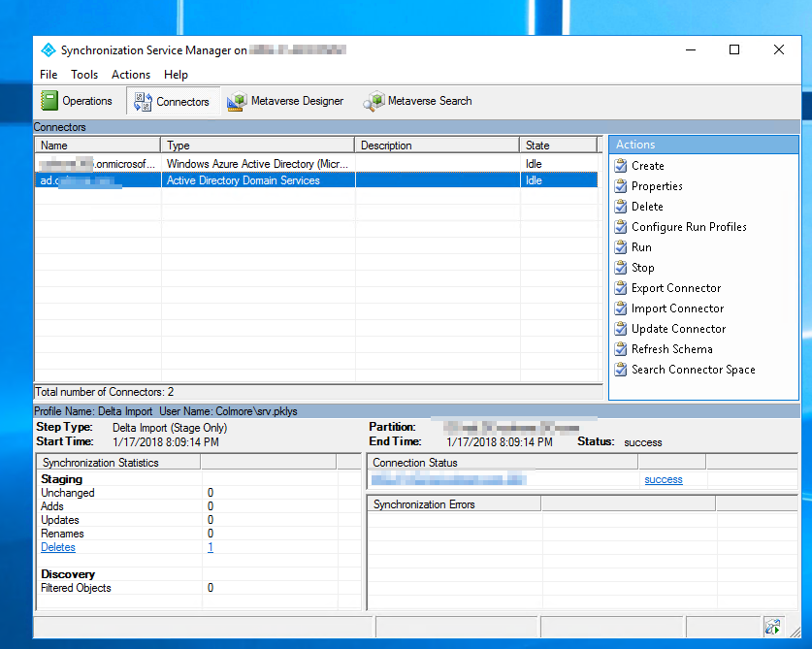Stop the connector run
This screenshot has height=649, width=812.
(642, 268)
